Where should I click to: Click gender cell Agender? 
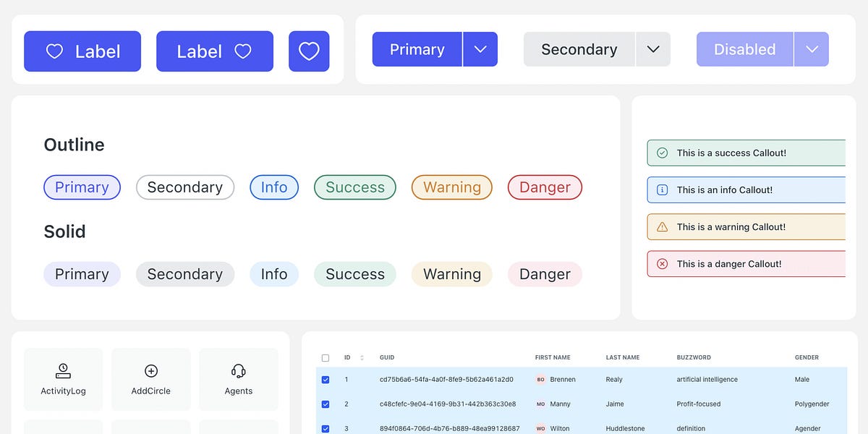tap(807, 429)
